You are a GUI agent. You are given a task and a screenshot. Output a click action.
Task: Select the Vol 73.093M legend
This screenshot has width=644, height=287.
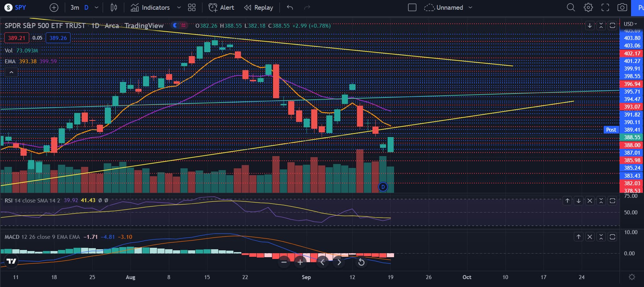pos(21,50)
